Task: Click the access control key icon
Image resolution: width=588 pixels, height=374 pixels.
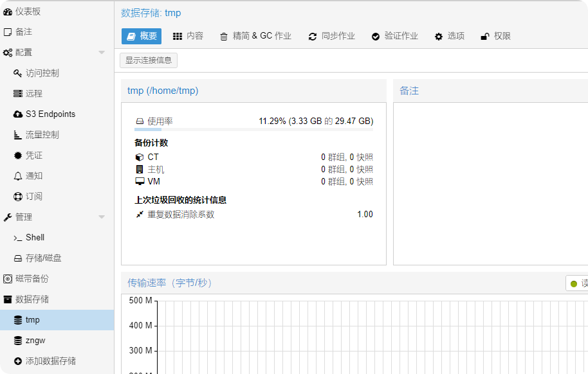Action: tap(18, 73)
